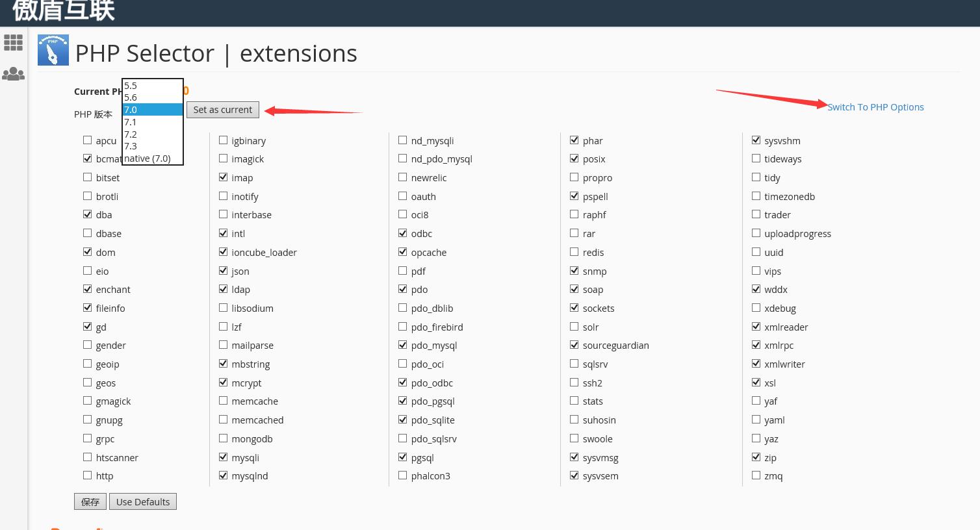Image resolution: width=980 pixels, height=530 pixels.
Task: Open the apps grid sidebar icon
Action: (13, 43)
